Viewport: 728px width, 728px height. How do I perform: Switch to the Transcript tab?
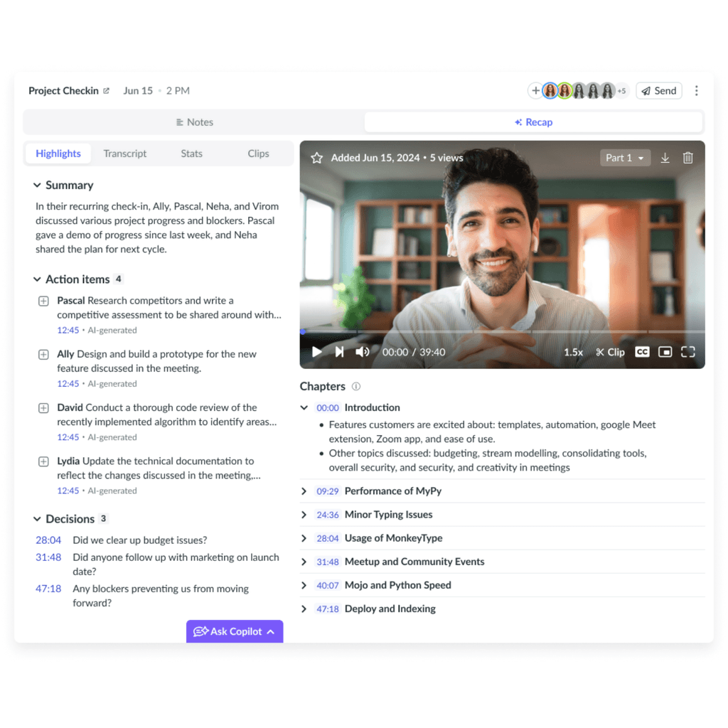tap(124, 153)
